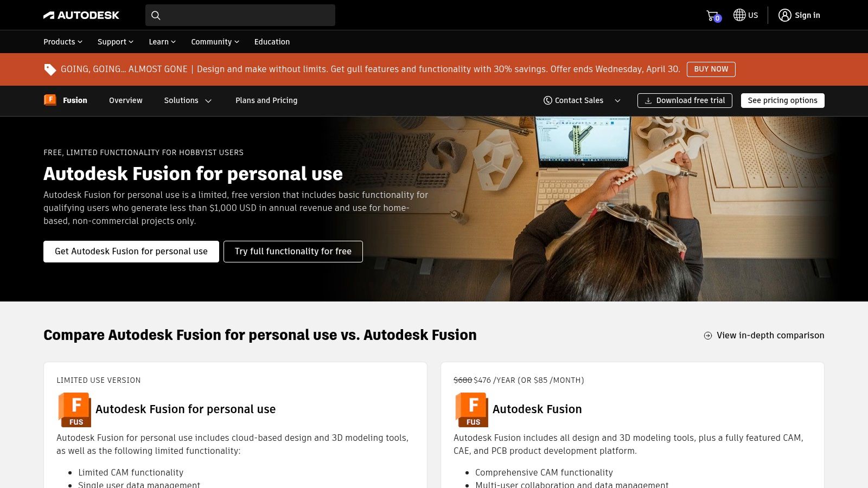The width and height of the screenshot is (868, 488).
Task: Click the 'Compare Autodesk Fusion' section heading
Action: click(x=260, y=335)
